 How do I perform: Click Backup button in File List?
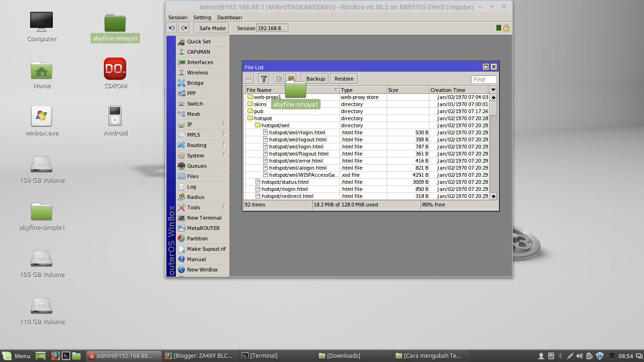coord(315,79)
